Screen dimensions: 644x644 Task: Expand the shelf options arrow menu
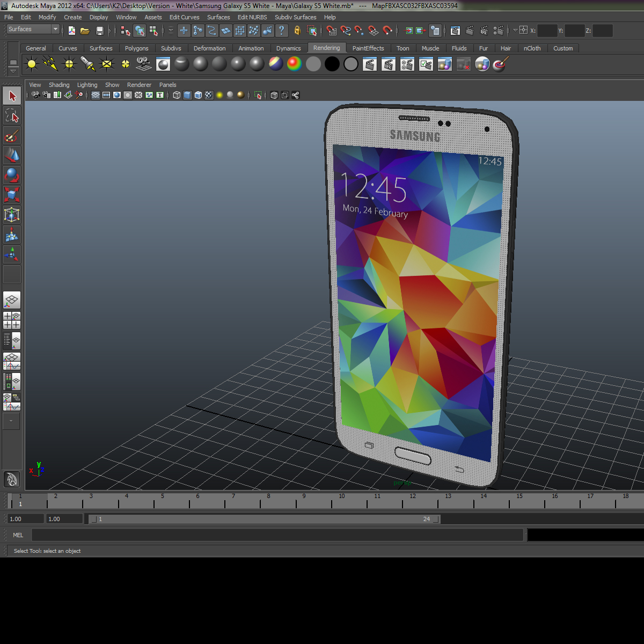13,70
